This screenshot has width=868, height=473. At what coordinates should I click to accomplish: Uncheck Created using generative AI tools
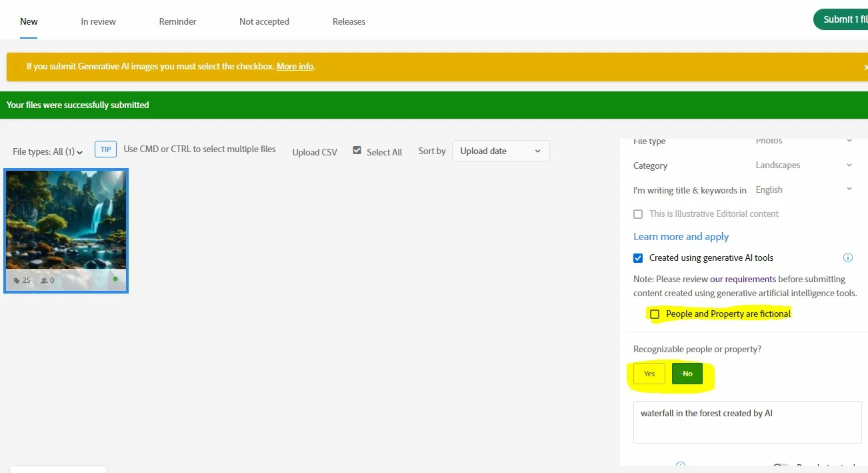(638, 258)
